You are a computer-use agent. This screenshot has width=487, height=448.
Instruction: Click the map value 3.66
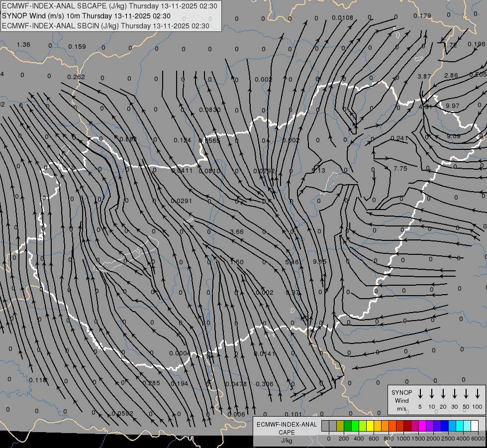[x=237, y=232]
